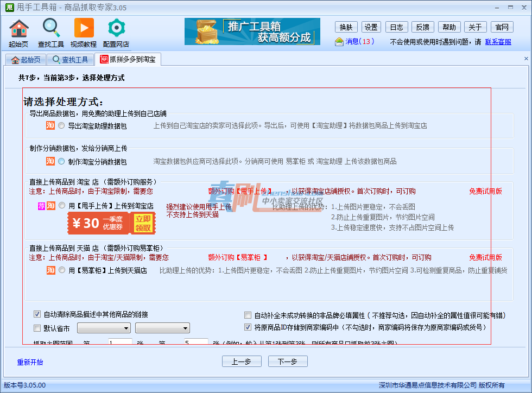Click 版本号3.05.00 in status bar
Image resolution: width=532 pixels, height=393 pixels.
pos(24,385)
